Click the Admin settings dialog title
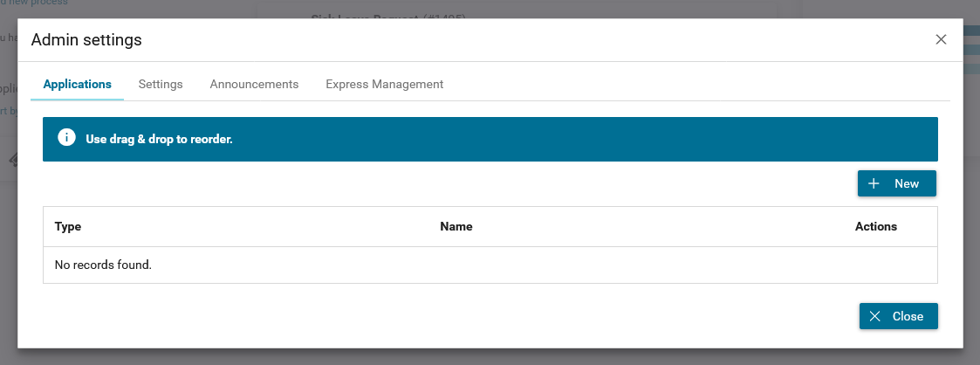 86,40
